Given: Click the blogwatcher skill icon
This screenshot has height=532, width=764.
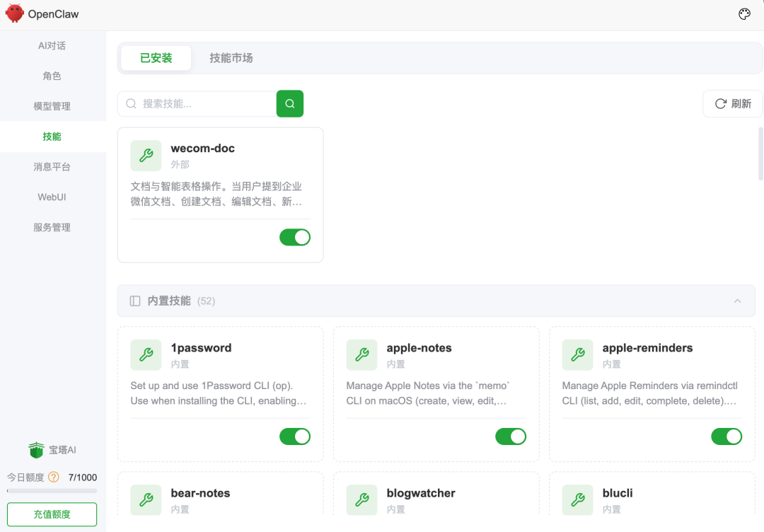Looking at the screenshot, I should pyautogui.click(x=361, y=500).
